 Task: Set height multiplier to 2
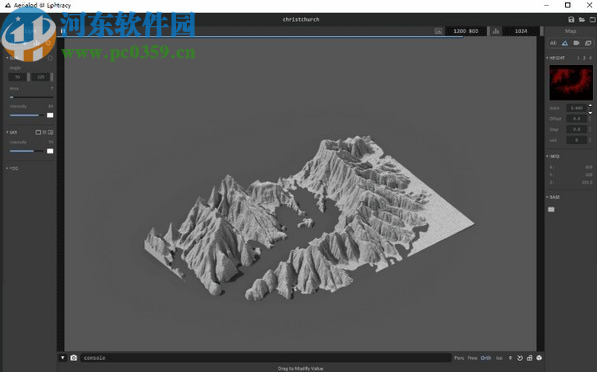click(x=584, y=58)
